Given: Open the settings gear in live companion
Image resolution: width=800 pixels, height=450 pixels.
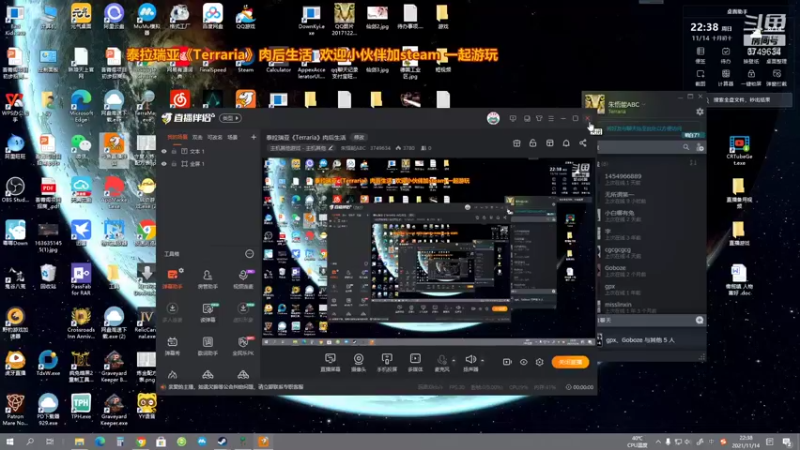Looking at the screenshot, I should (540, 362).
